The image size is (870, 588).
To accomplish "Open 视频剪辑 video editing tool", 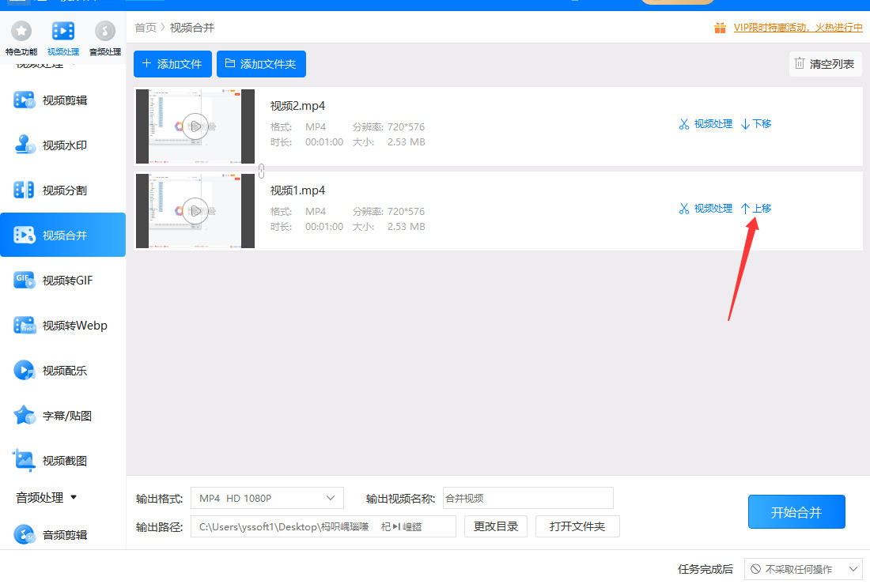I will 62,100.
